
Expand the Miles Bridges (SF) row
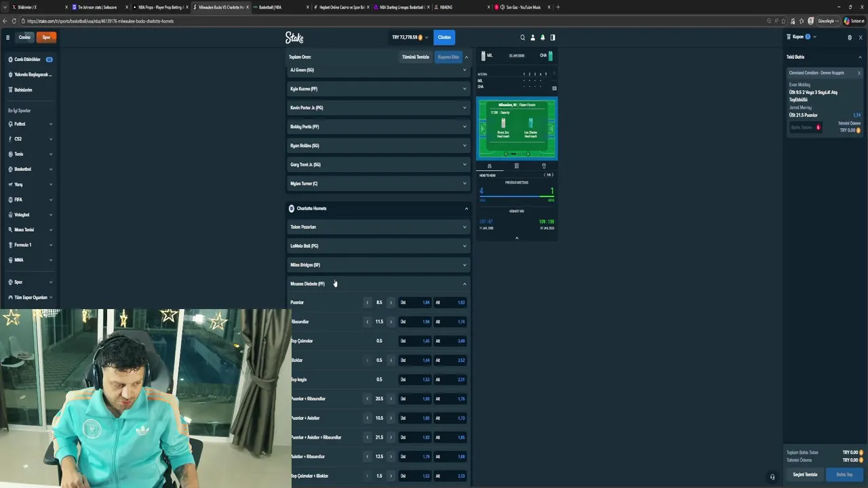click(378, 265)
